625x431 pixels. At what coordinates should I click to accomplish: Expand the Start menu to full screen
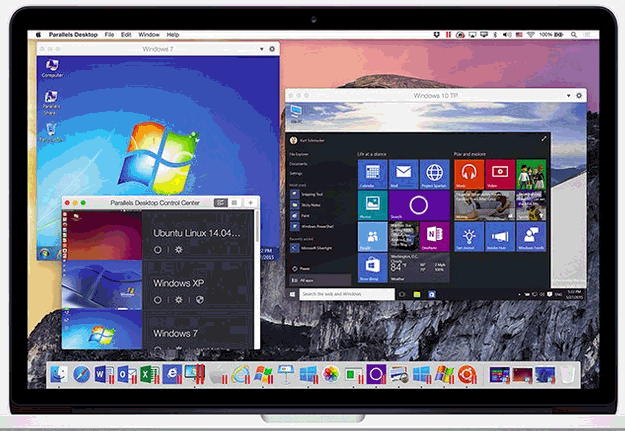click(544, 139)
